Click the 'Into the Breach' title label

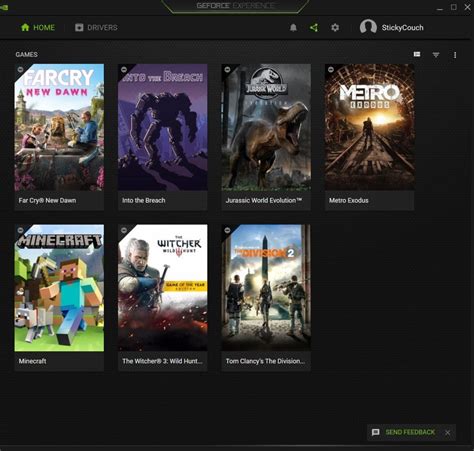point(144,200)
